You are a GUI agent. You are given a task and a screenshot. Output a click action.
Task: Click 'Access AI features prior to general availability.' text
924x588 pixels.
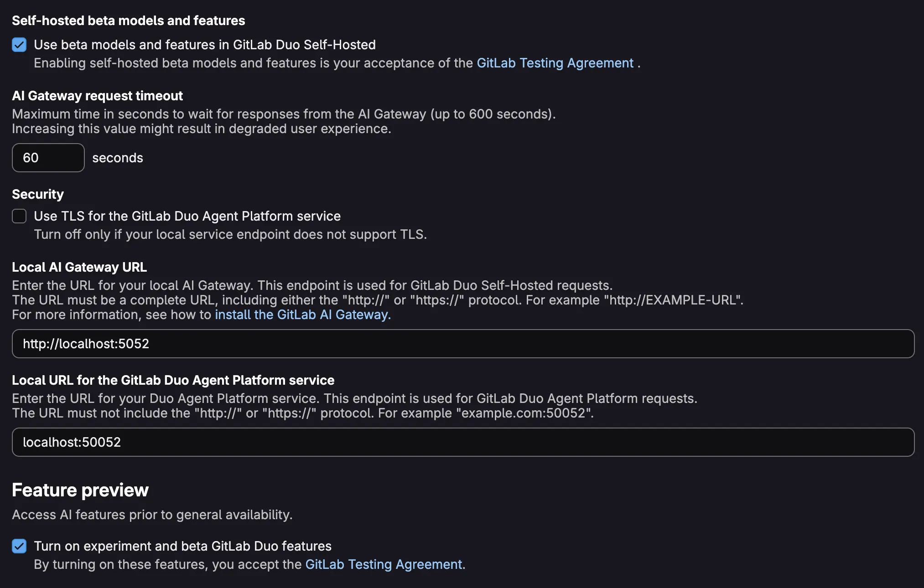[x=152, y=515]
